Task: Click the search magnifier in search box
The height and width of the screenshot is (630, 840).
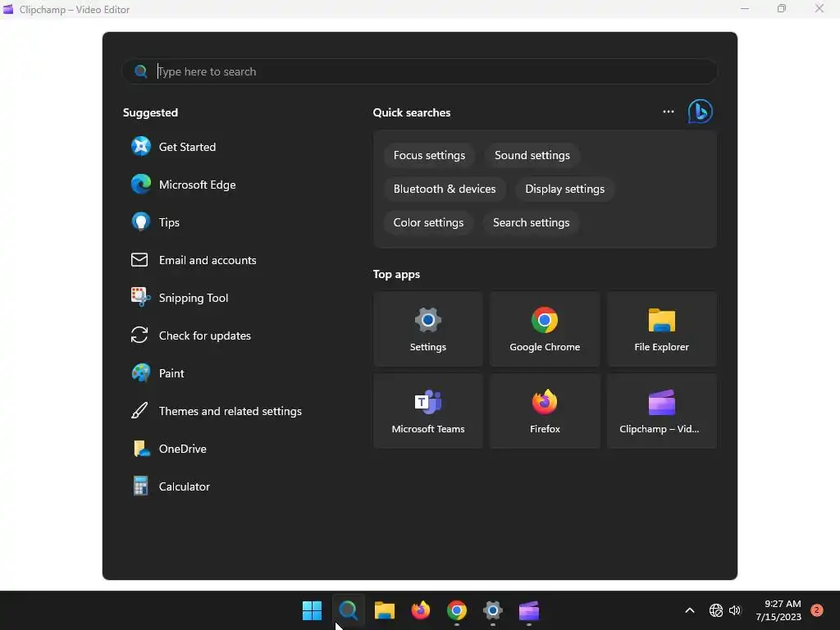Action: point(141,72)
